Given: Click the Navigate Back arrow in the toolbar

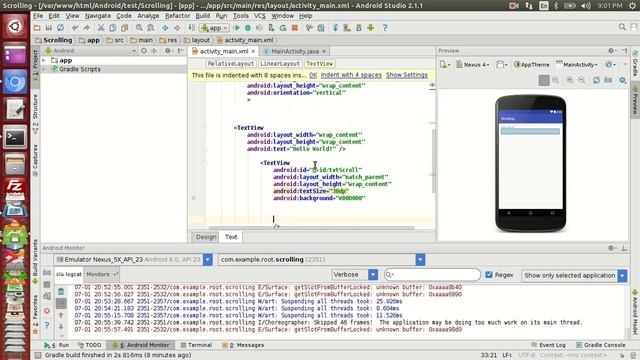Looking at the screenshot, I should pos(165,28).
